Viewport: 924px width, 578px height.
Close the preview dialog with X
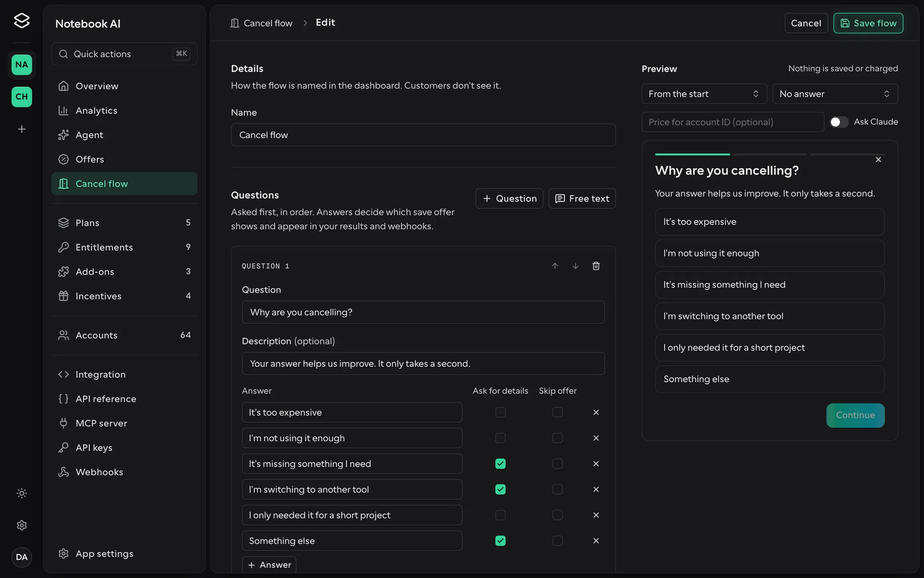coord(878,160)
